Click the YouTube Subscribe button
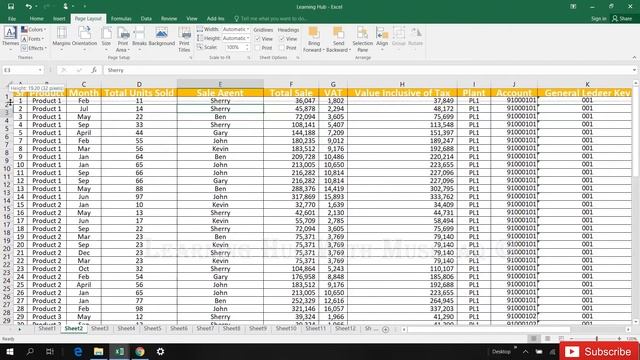 [599, 351]
